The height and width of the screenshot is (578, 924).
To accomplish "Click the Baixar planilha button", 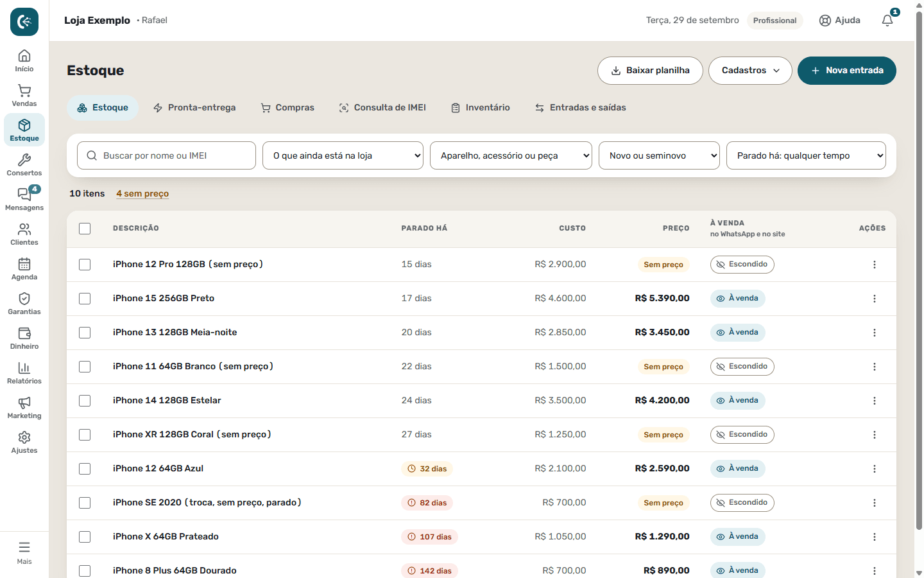I will [650, 71].
